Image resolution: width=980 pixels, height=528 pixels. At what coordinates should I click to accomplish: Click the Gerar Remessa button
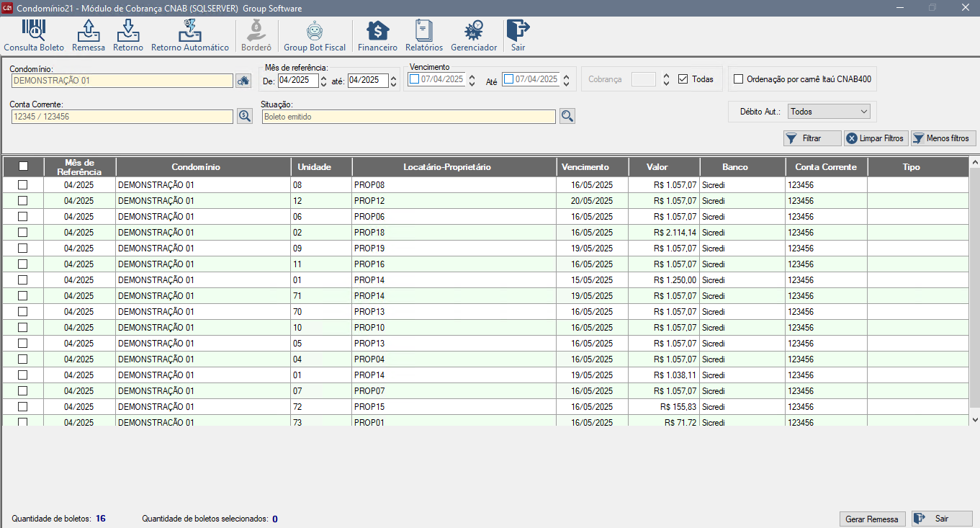872,519
